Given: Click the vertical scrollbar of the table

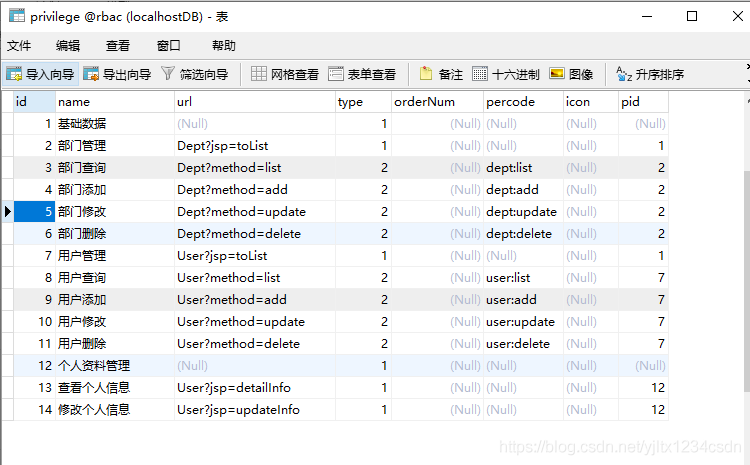Looking at the screenshot, I should [747, 282].
